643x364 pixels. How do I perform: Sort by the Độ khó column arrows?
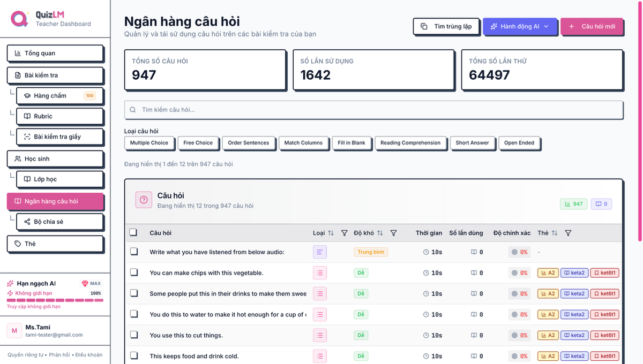(381, 233)
